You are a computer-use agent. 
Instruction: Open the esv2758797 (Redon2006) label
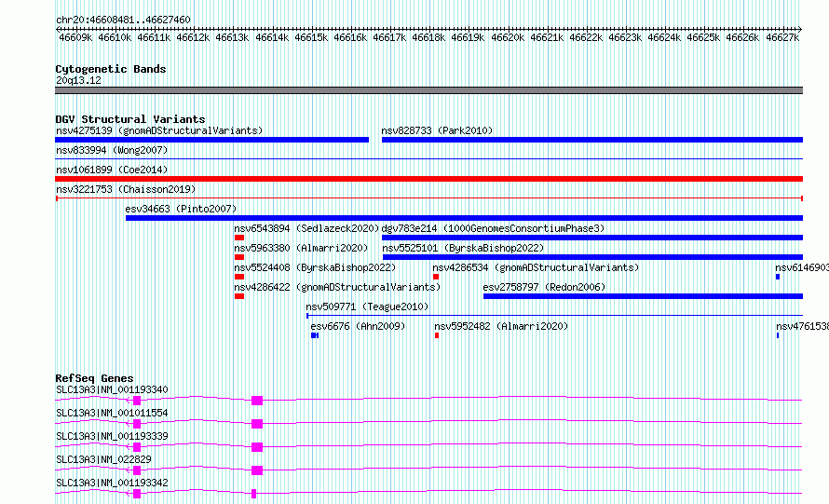pos(544,287)
